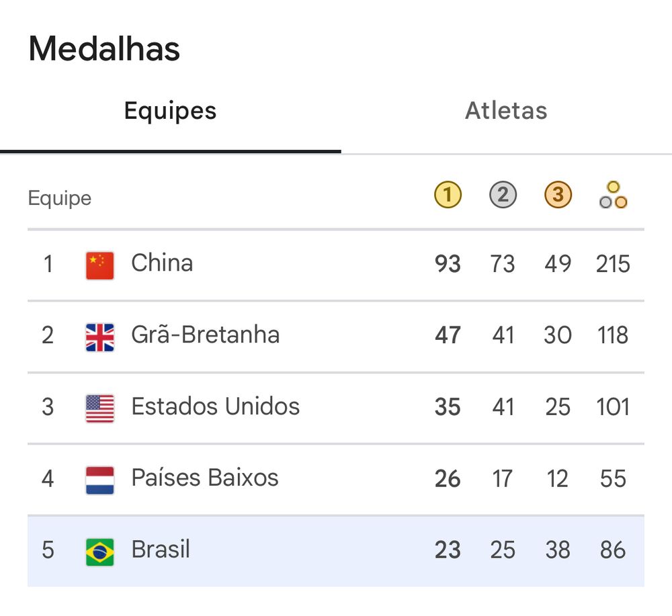Click the bronze medal column icon

558,195
